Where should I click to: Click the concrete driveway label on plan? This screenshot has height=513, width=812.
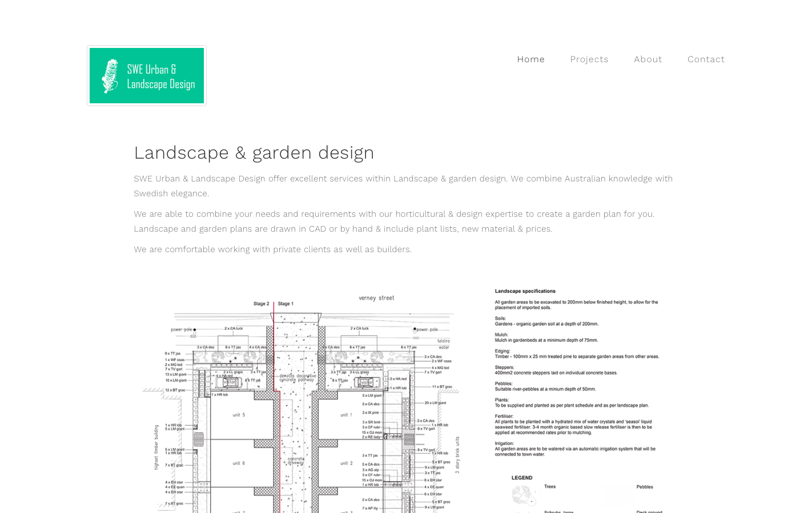pos(296,461)
